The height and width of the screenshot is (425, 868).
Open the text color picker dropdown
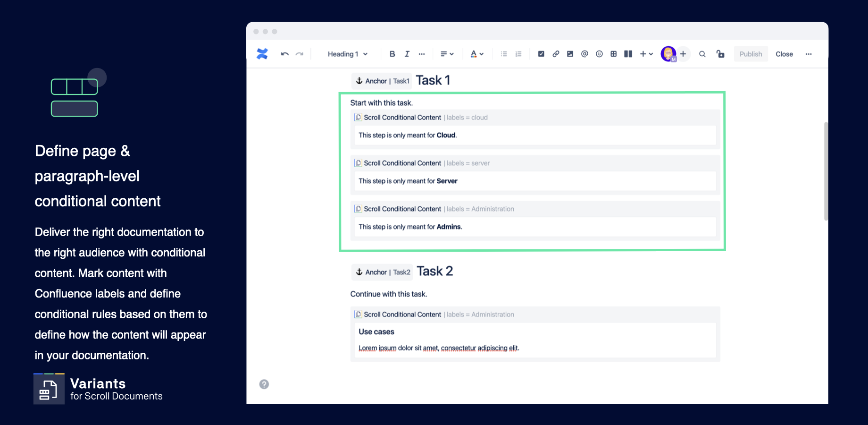(x=477, y=54)
